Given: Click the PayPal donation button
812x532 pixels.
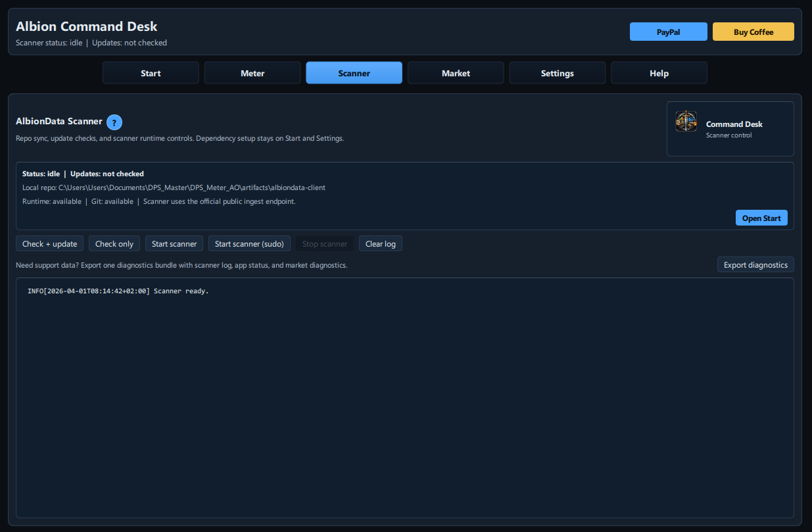Looking at the screenshot, I should tap(668, 31).
